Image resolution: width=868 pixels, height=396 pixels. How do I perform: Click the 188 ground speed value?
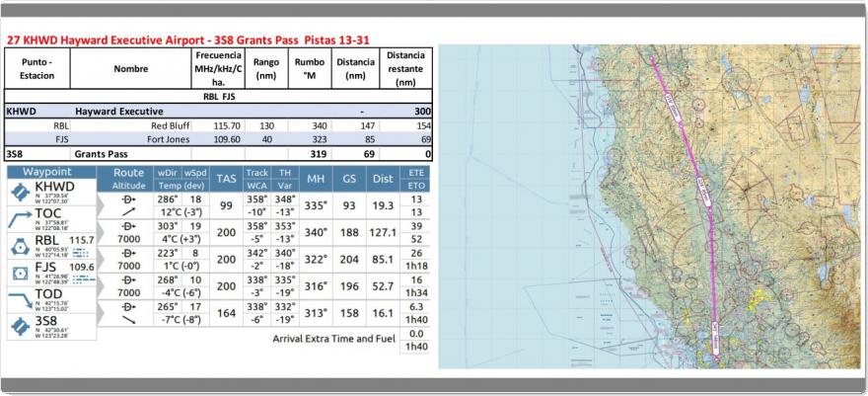[349, 233]
